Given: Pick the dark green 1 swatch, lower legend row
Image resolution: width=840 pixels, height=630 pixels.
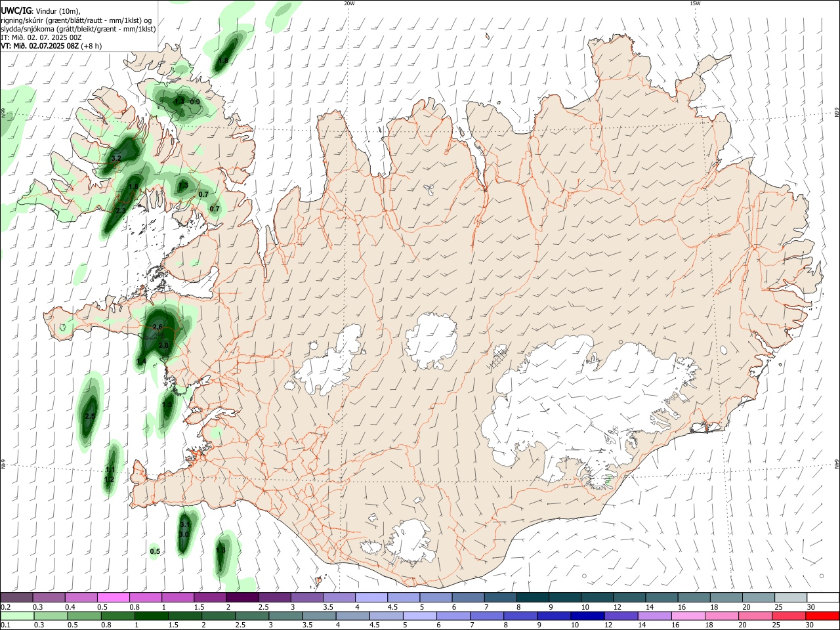Looking at the screenshot, I should tap(152, 616).
